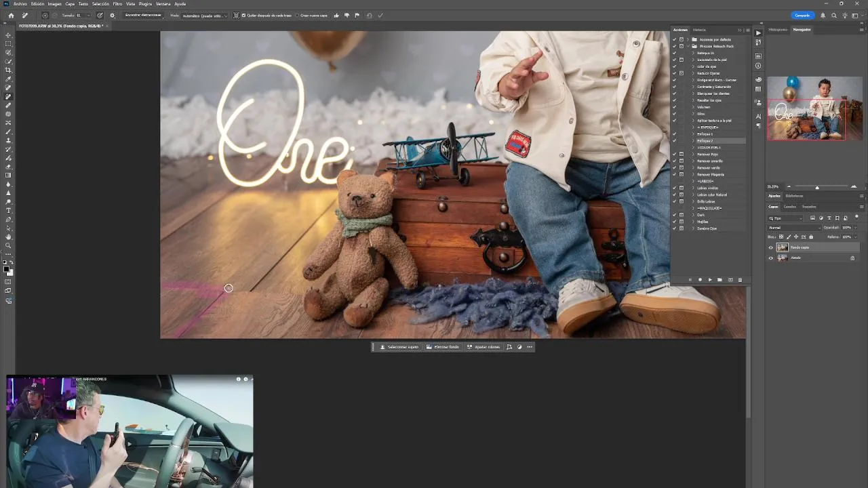The width and height of the screenshot is (868, 488).
Task: Enable Crear nueva capa checkbox
Action: pyautogui.click(x=297, y=15)
